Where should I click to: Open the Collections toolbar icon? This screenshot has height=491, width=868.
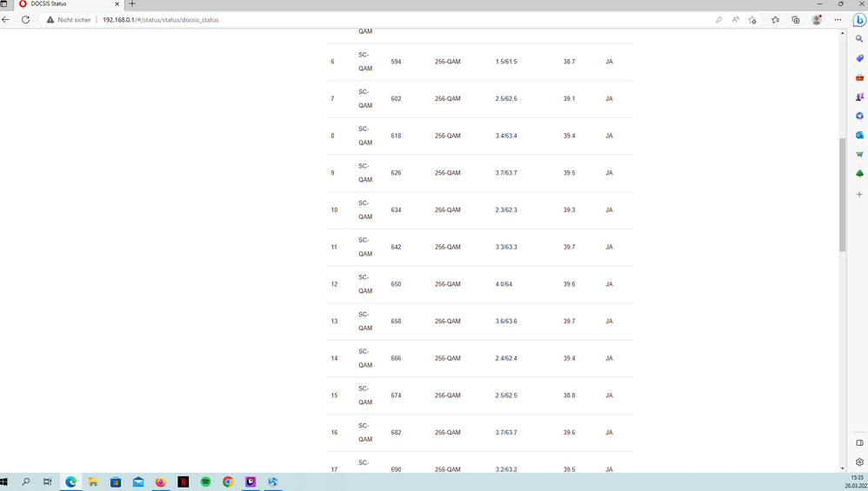796,20
